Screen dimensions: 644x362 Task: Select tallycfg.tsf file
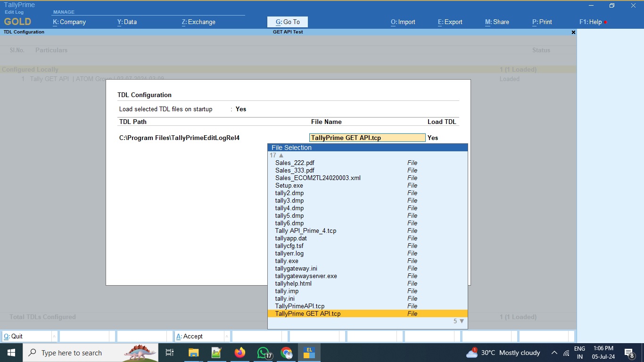point(368,246)
